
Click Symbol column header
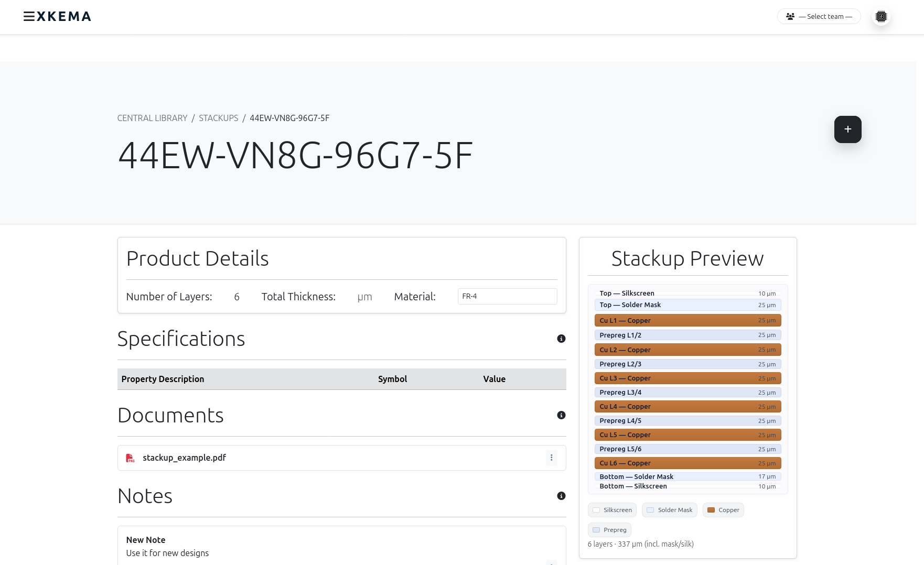coord(392,379)
